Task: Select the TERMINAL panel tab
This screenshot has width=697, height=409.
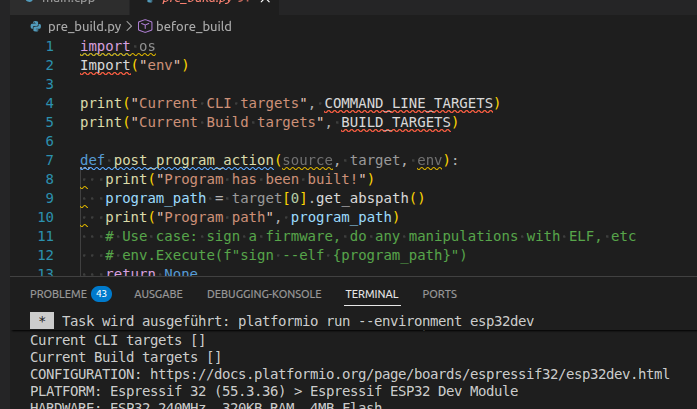Action: coord(372,294)
